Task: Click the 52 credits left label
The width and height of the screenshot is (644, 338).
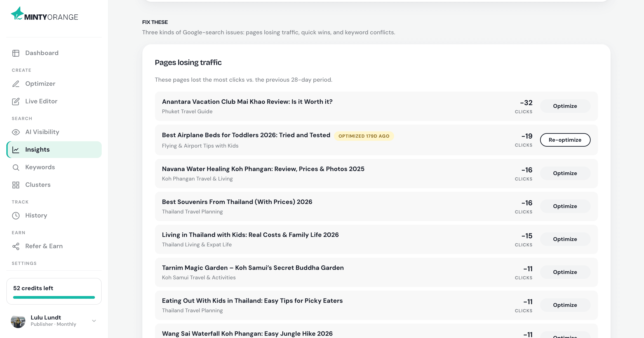Action: 33,288
